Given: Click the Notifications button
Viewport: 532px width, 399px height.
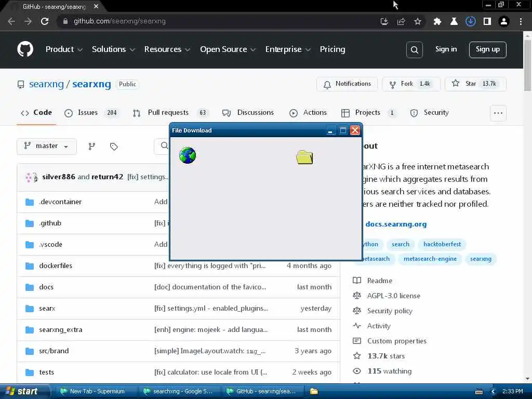Looking at the screenshot, I should 347,84.
